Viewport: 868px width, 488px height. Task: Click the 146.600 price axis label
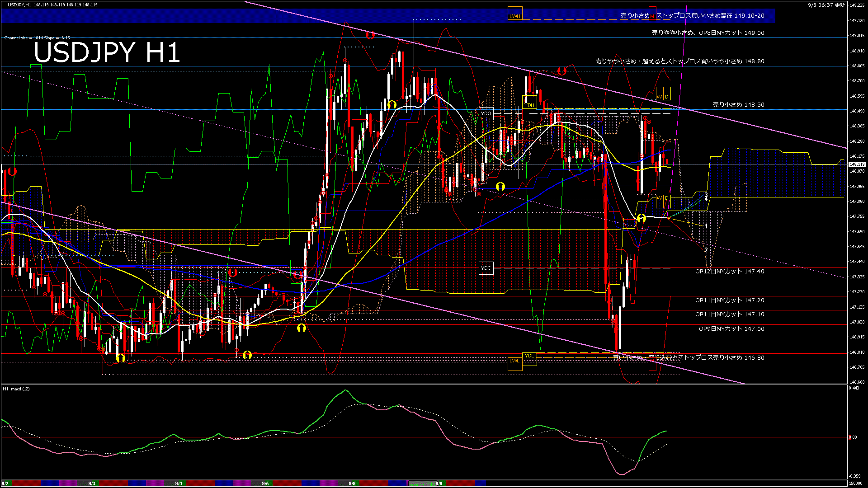coord(857,382)
